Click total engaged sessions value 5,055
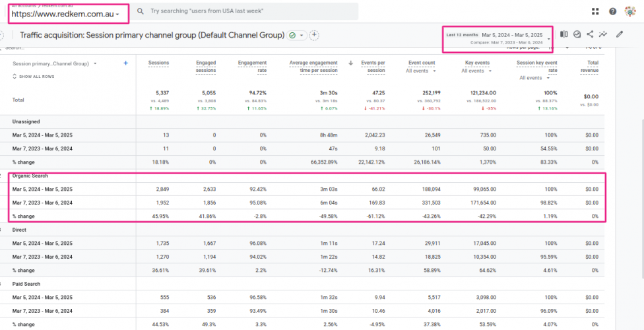Viewport: 644px width, 330px height. click(209, 93)
